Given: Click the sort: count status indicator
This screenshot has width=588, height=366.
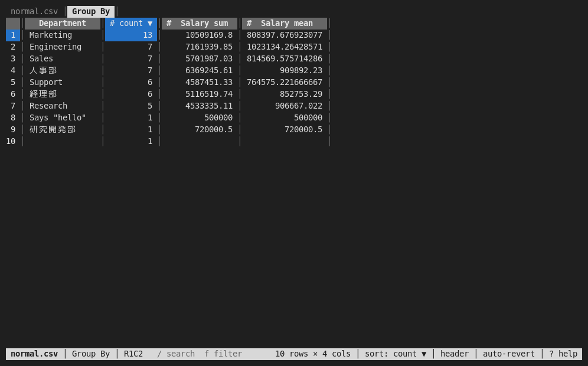Looking at the screenshot, I should click(x=396, y=354).
